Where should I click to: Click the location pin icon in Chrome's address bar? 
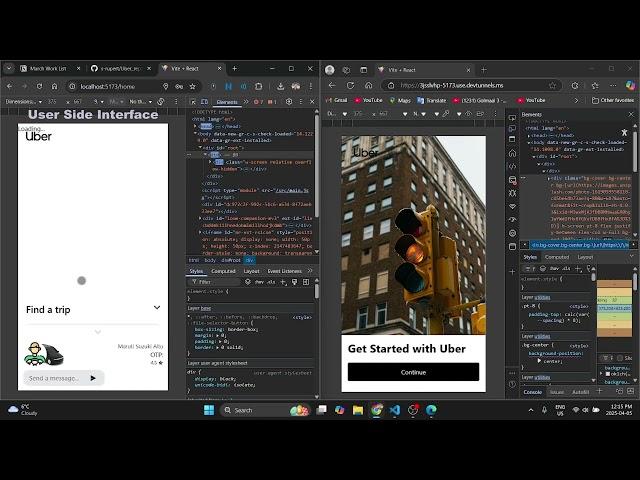165,86
